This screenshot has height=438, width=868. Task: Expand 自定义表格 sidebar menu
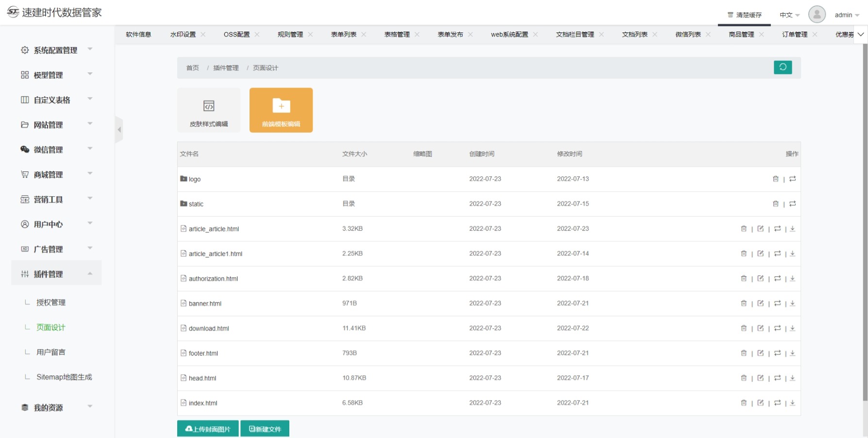(x=56, y=100)
